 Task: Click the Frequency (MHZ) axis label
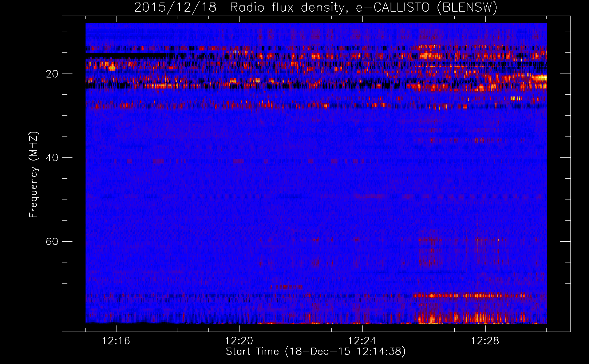pos(33,175)
